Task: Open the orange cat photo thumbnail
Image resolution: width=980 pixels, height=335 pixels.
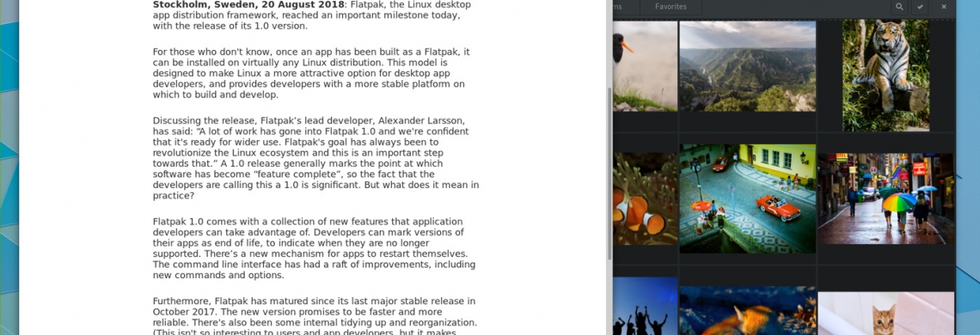Action: click(885, 314)
